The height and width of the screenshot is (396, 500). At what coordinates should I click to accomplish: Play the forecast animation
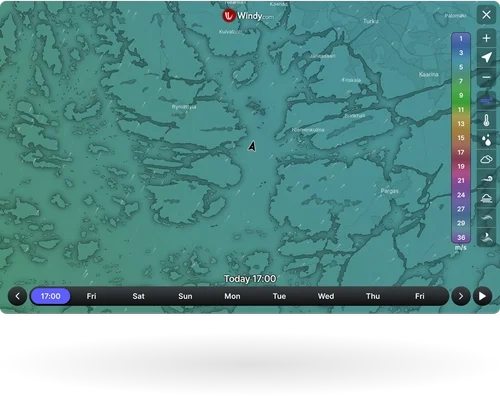(x=482, y=296)
